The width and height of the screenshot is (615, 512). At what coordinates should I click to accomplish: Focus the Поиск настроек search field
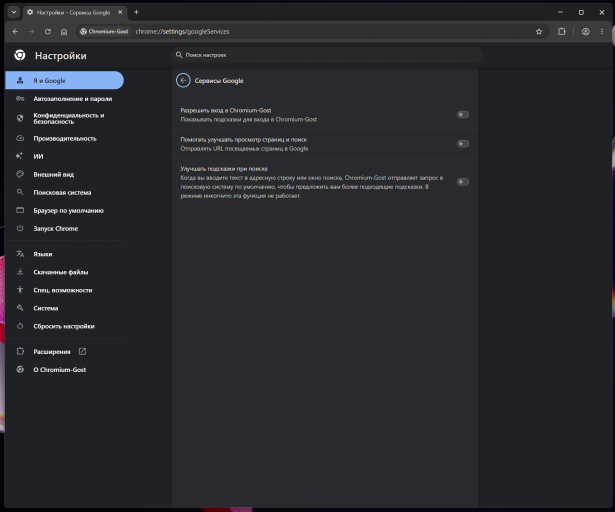[326, 55]
